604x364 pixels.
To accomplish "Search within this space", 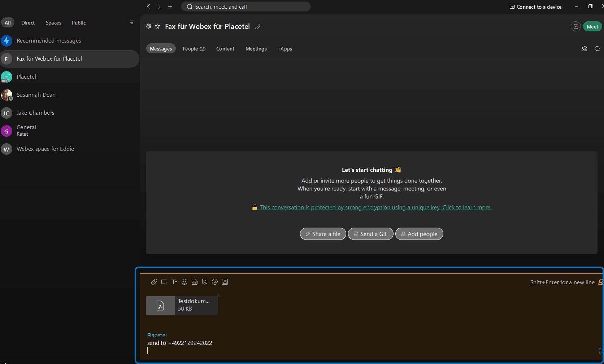I will [597, 49].
